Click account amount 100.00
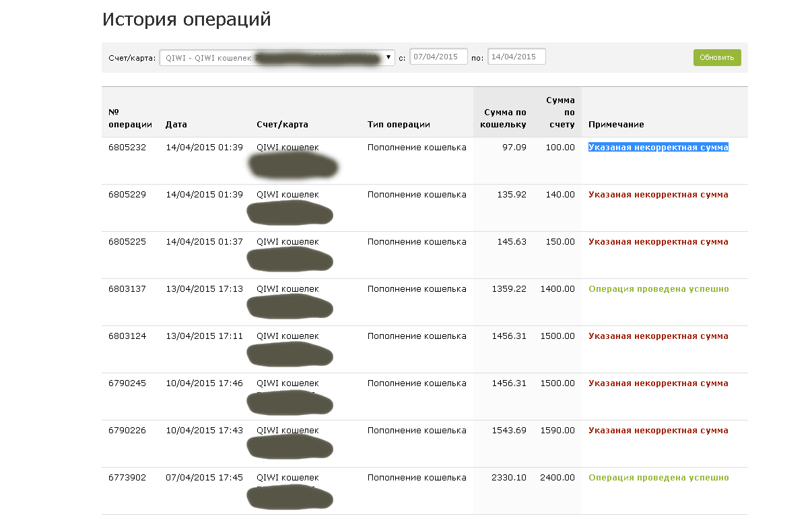The image size is (812, 531). click(560, 147)
